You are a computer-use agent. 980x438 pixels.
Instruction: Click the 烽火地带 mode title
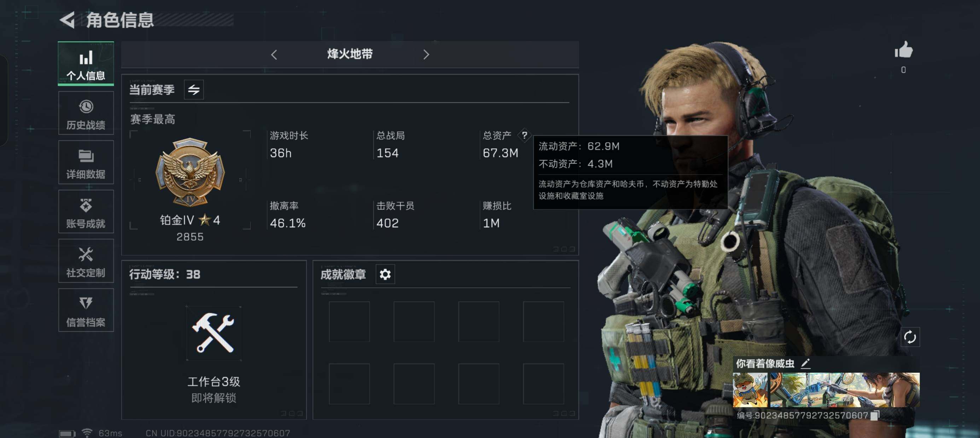click(350, 54)
